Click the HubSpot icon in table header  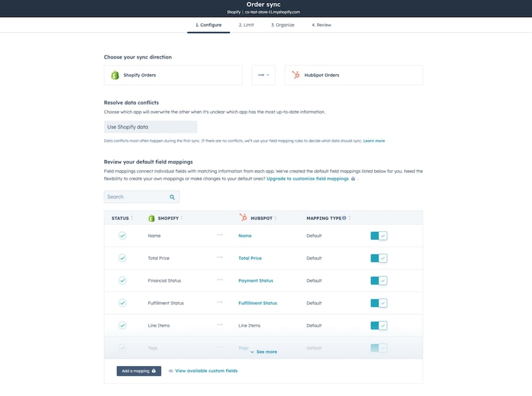243,218
